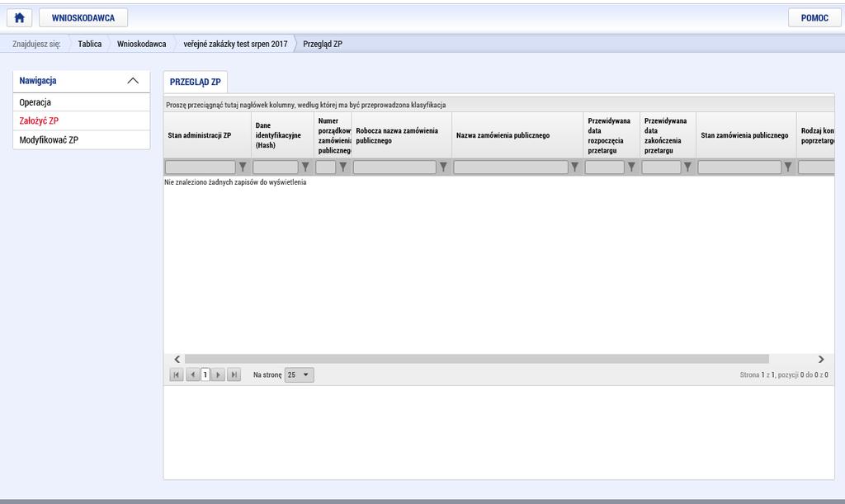Focus data rozpoczęcia przetargu filter field
The height and width of the screenshot is (504, 845).
pos(605,167)
